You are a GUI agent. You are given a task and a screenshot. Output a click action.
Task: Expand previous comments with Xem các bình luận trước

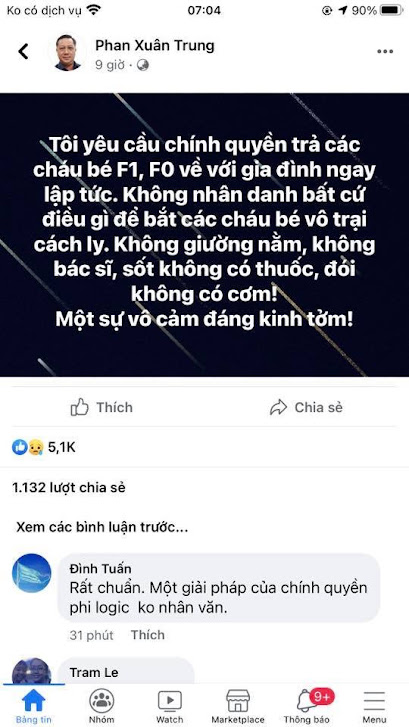click(x=102, y=528)
